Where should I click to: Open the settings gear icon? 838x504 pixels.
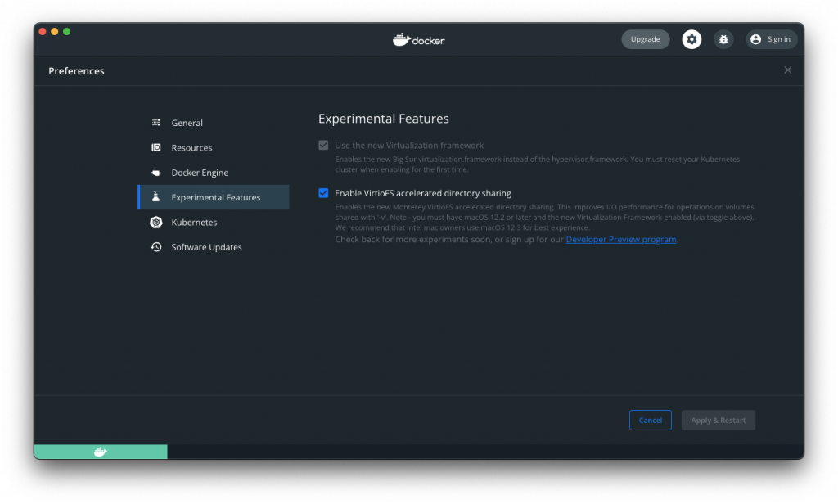pyautogui.click(x=691, y=39)
